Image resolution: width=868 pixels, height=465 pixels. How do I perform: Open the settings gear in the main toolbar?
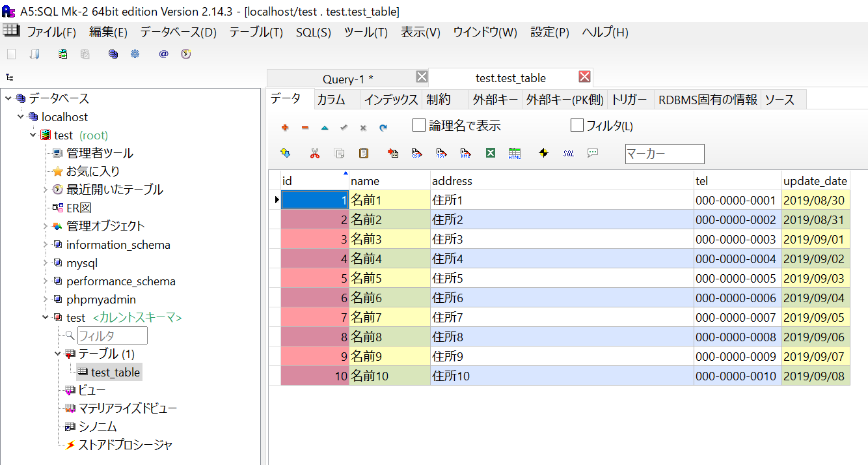135,54
